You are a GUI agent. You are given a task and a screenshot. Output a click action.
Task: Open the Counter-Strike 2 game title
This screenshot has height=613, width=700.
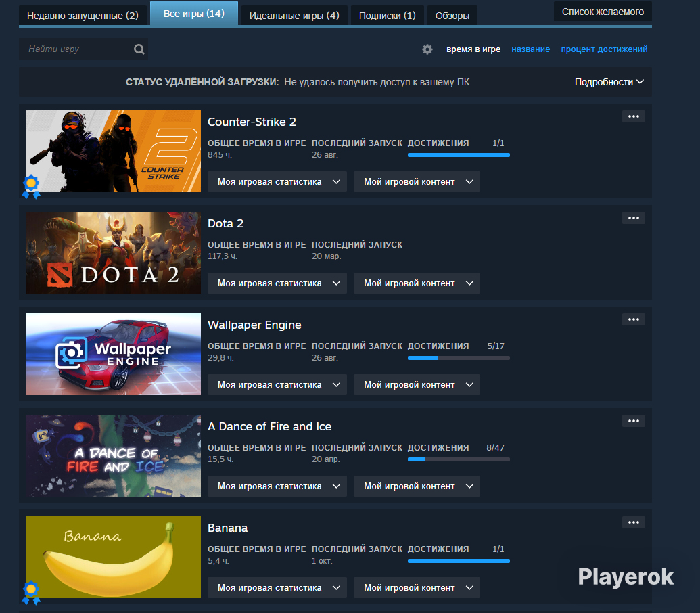click(x=252, y=122)
